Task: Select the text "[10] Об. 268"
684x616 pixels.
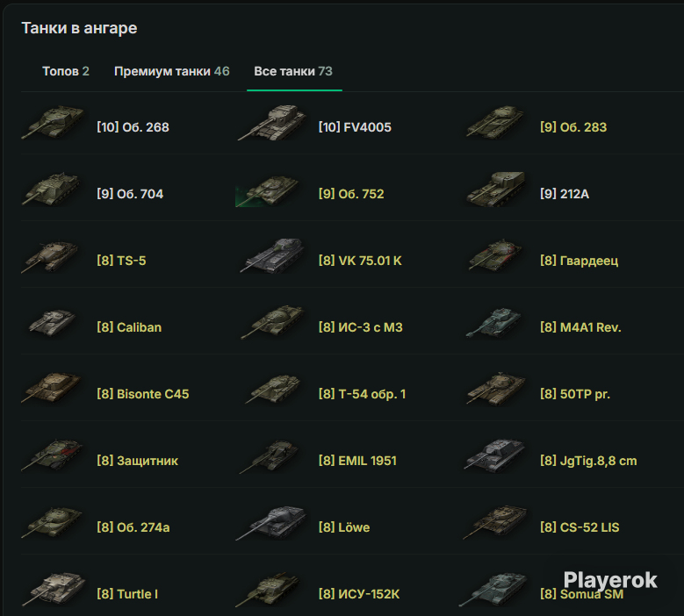Action: (x=133, y=127)
